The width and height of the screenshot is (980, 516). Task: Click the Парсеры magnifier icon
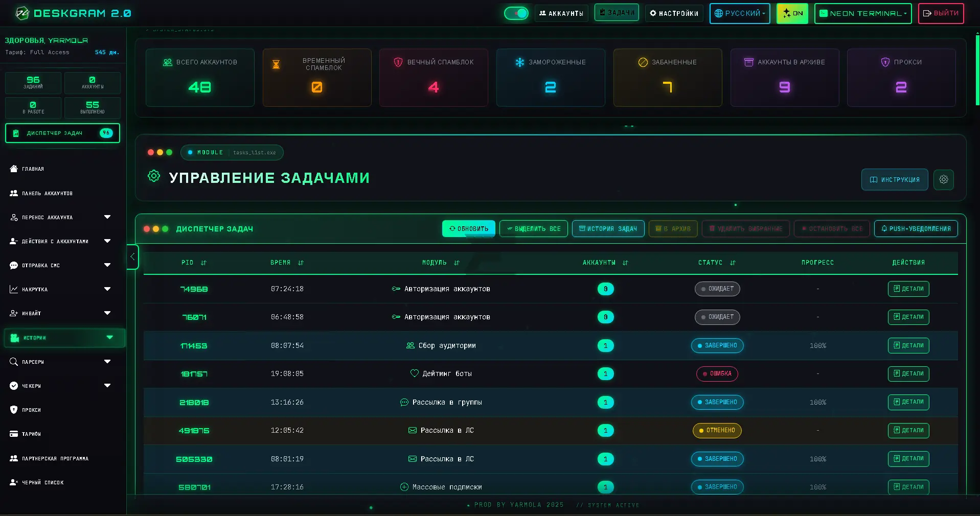tap(14, 362)
